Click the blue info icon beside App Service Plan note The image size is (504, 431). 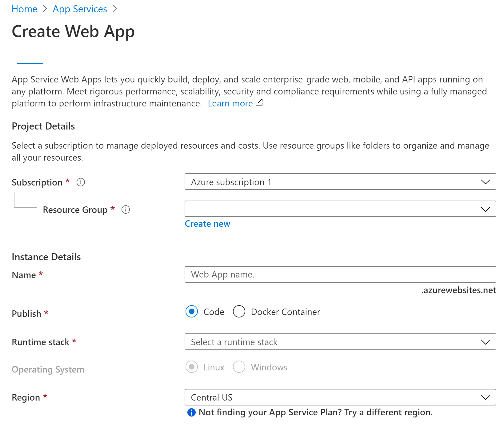[191, 412]
